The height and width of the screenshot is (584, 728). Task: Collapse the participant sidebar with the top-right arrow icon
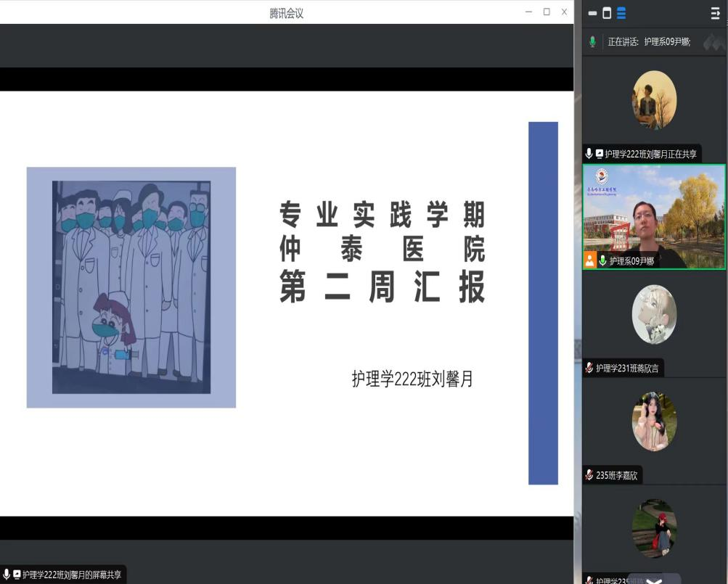pos(715,13)
